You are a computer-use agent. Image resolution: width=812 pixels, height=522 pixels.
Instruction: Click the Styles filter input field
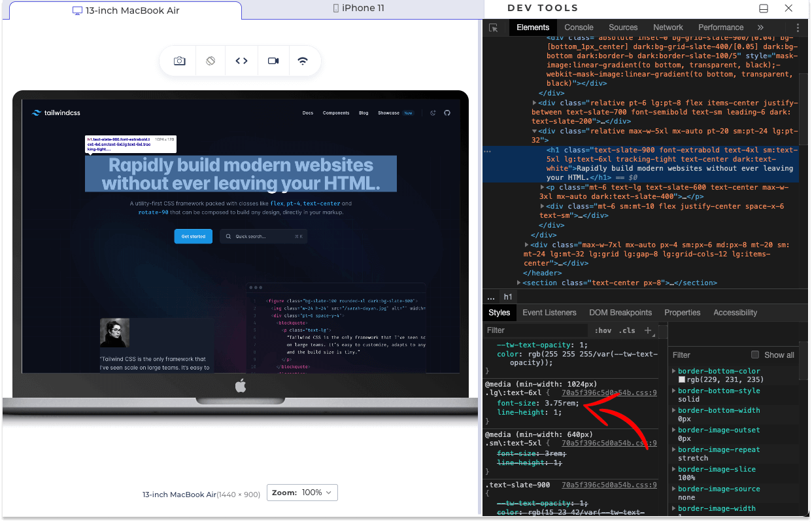click(535, 330)
